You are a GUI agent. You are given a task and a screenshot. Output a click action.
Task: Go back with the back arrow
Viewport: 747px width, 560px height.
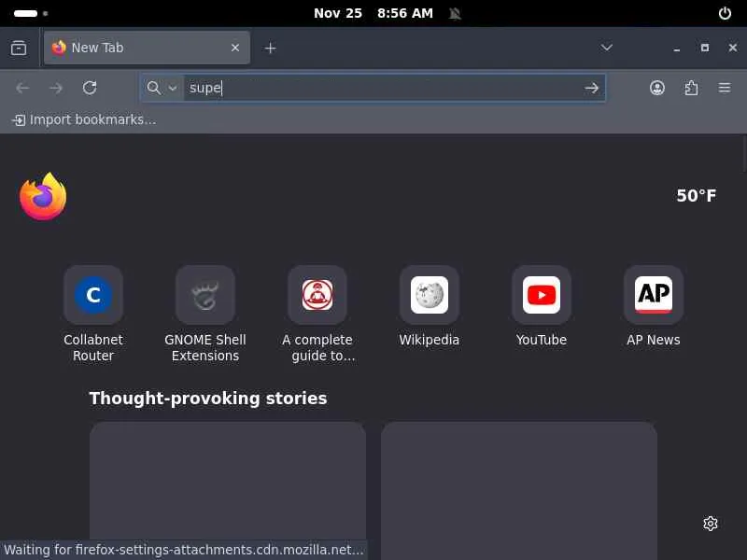[22, 88]
